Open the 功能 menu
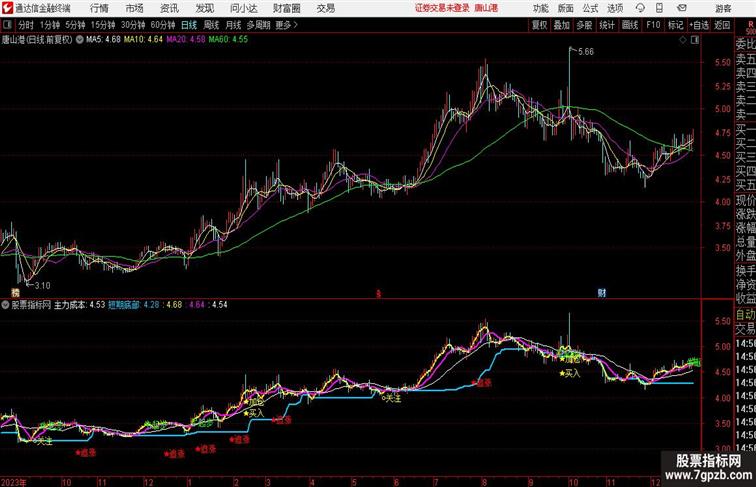The image size is (756, 487). tap(541, 8)
